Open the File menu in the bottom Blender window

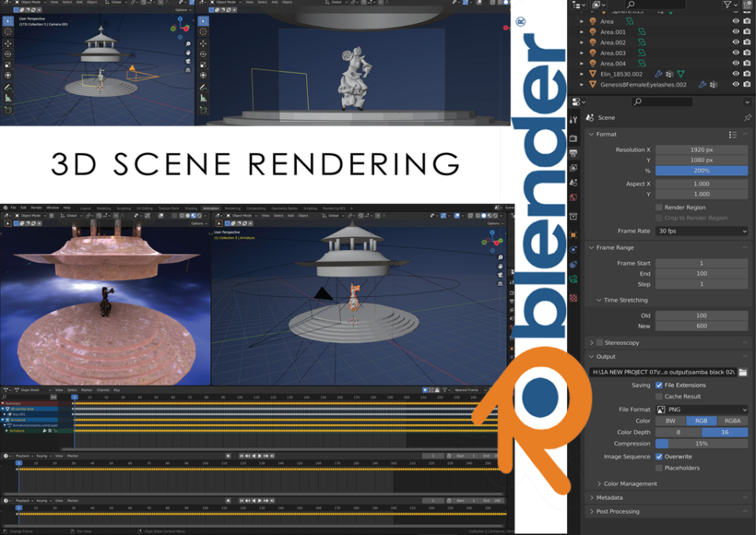(13, 208)
